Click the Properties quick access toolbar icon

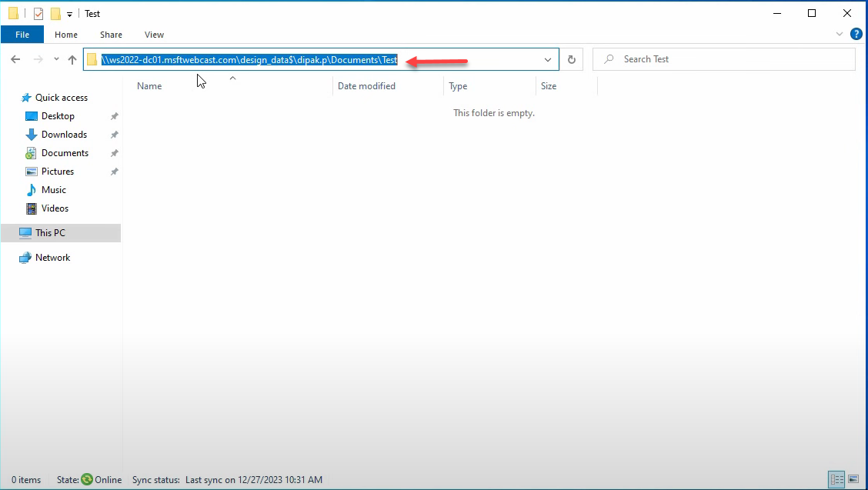click(38, 14)
